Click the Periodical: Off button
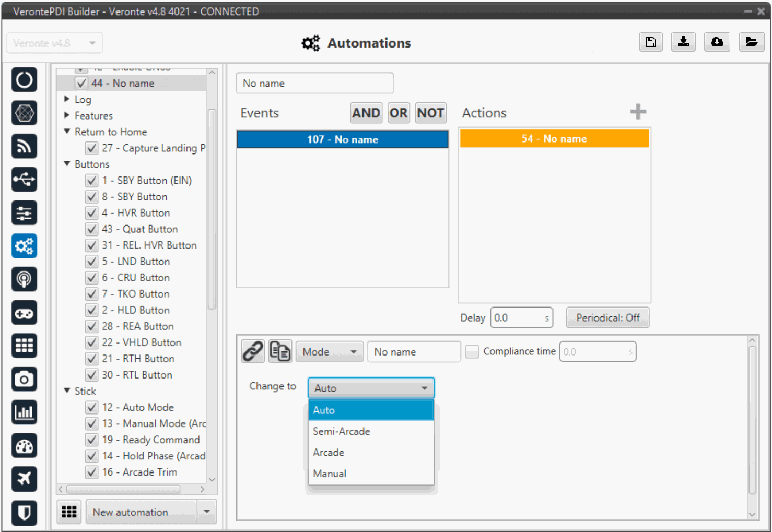772x532 pixels. point(607,318)
